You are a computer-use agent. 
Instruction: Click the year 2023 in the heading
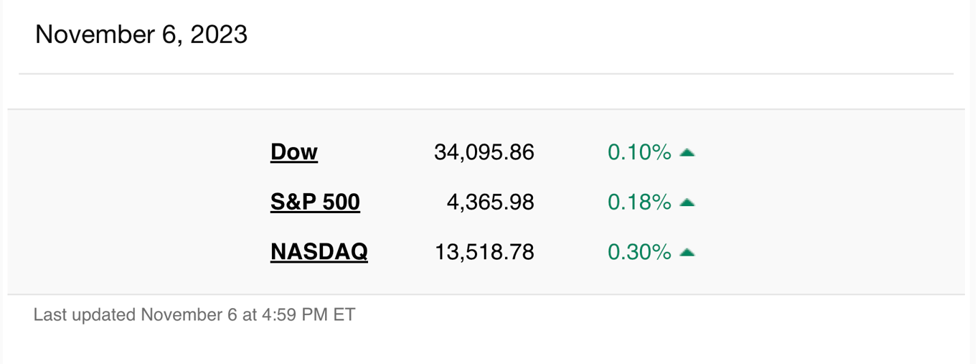coord(219,34)
